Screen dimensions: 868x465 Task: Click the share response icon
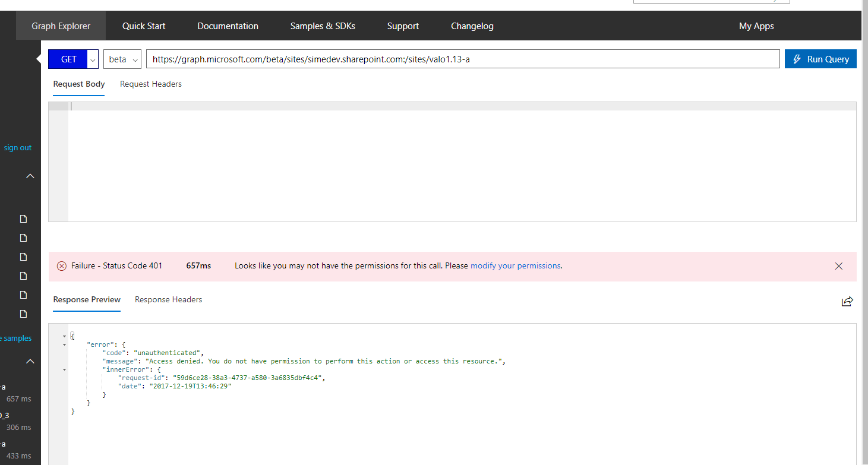coord(847,301)
